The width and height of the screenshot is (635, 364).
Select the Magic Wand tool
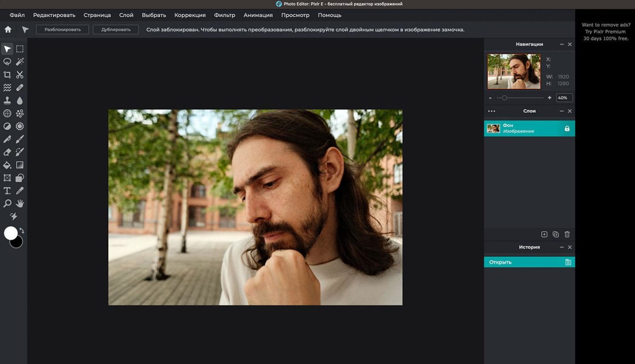[x=20, y=62]
